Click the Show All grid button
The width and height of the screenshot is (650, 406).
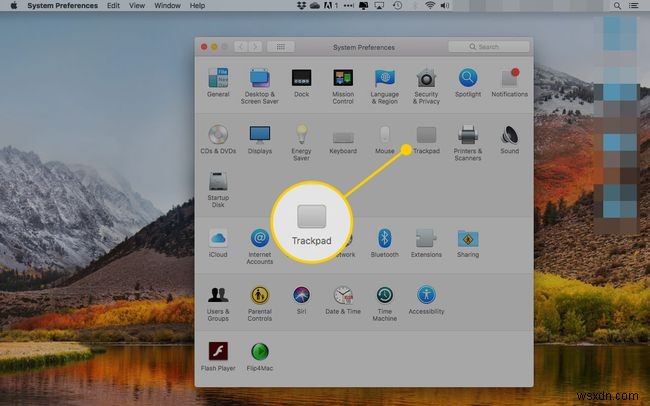(x=280, y=46)
